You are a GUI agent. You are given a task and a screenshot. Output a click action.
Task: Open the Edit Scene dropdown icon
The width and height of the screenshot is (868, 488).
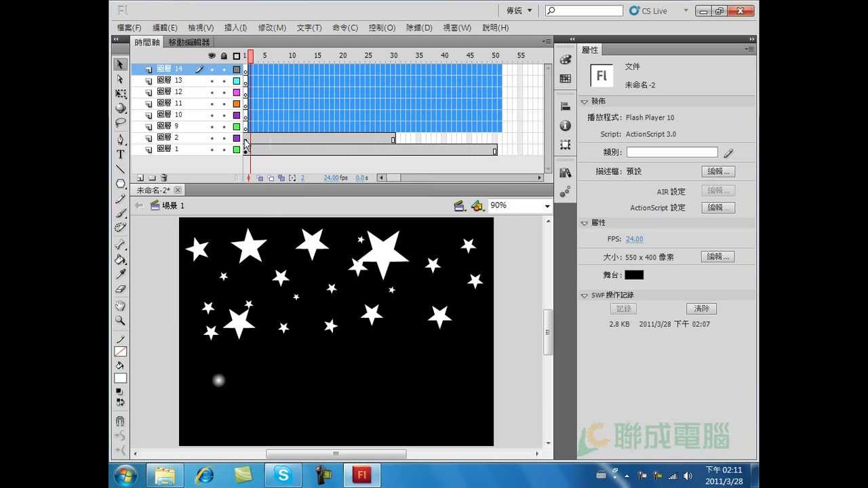coord(460,205)
